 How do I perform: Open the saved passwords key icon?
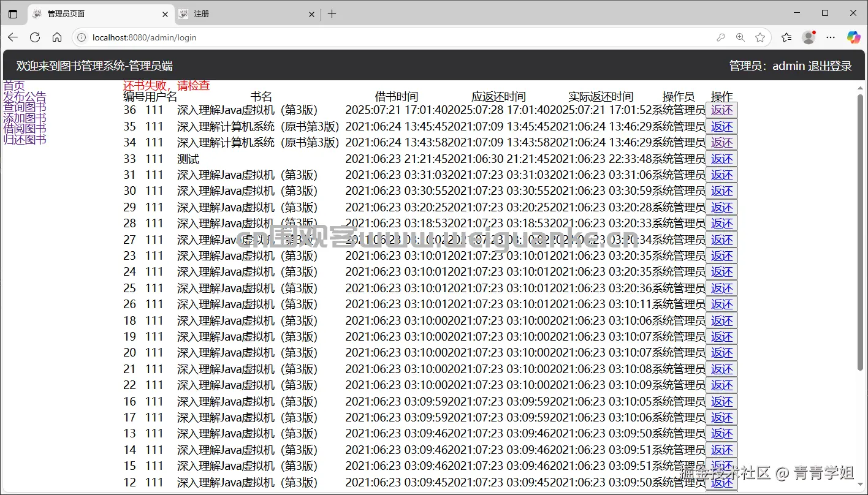tap(721, 37)
